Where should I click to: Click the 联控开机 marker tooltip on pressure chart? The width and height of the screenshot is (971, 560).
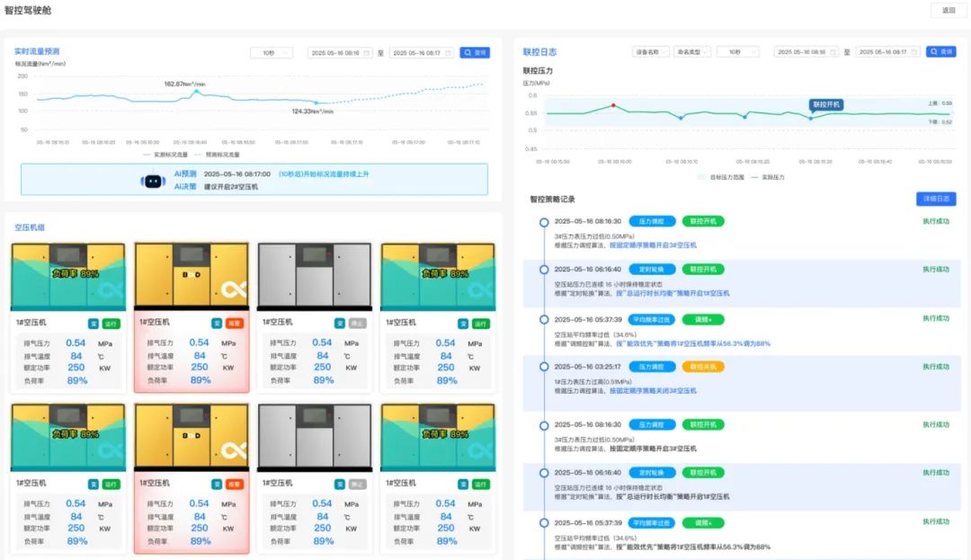coord(826,104)
